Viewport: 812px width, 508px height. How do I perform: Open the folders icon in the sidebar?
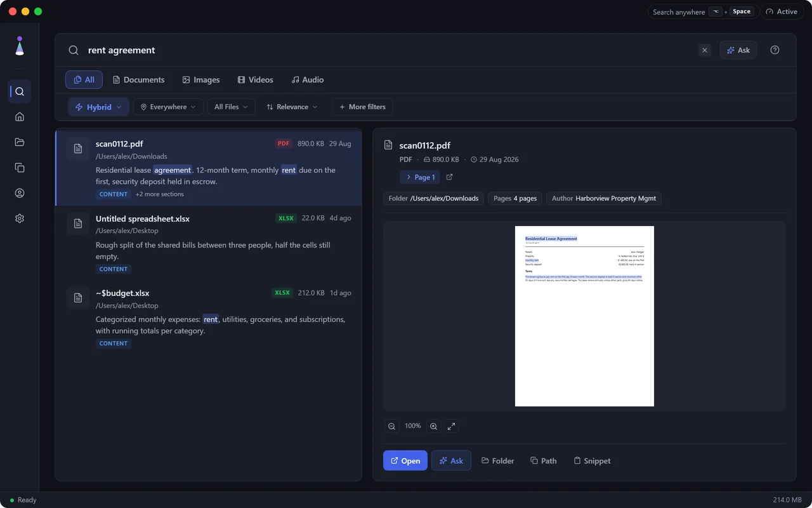[20, 142]
